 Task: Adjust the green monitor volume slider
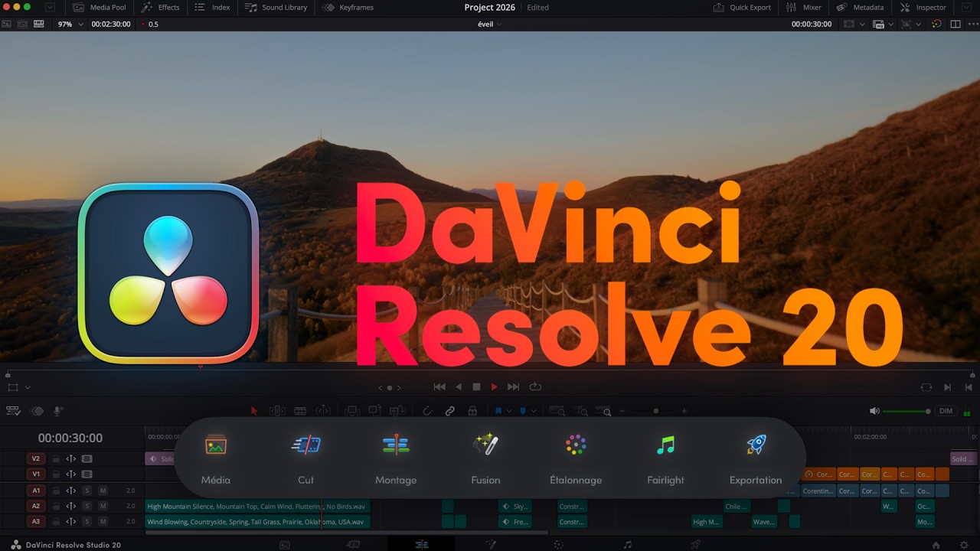point(907,411)
